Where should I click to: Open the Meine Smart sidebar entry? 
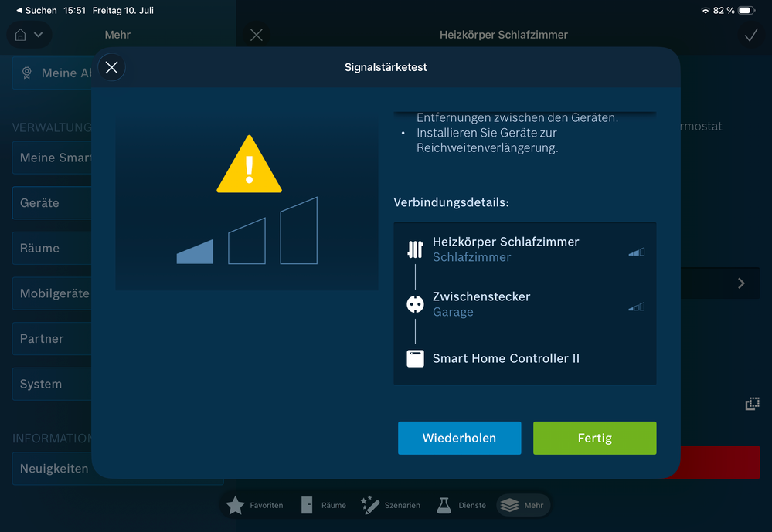(52, 158)
